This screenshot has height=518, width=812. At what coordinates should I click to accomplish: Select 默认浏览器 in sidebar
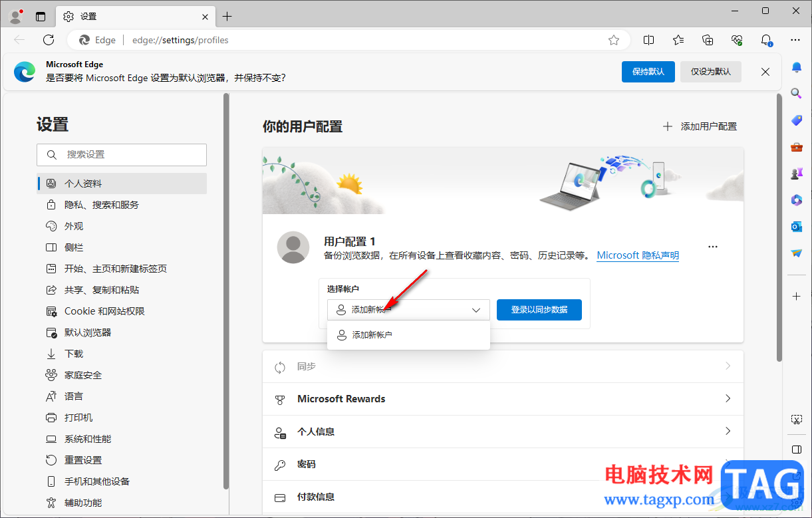(122, 332)
